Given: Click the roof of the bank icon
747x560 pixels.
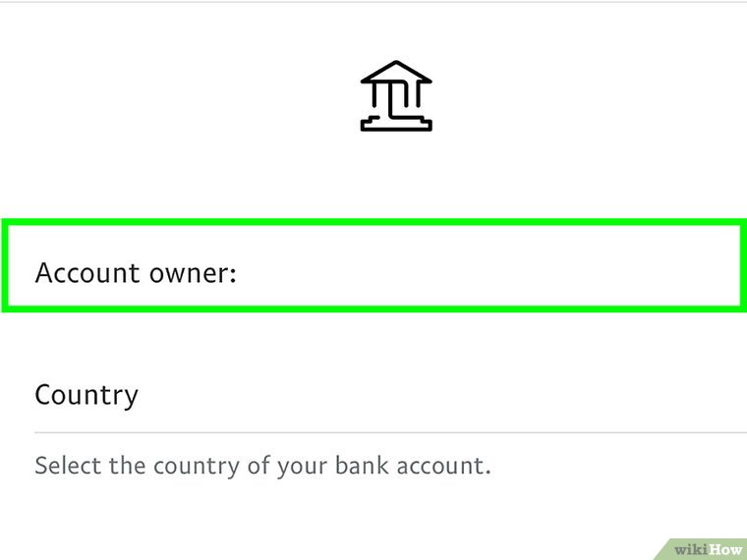Looking at the screenshot, I should [395, 75].
